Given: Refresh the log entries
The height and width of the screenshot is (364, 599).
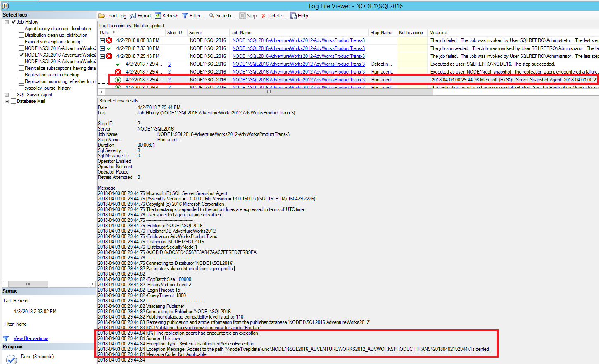Looking at the screenshot, I should tap(166, 16).
